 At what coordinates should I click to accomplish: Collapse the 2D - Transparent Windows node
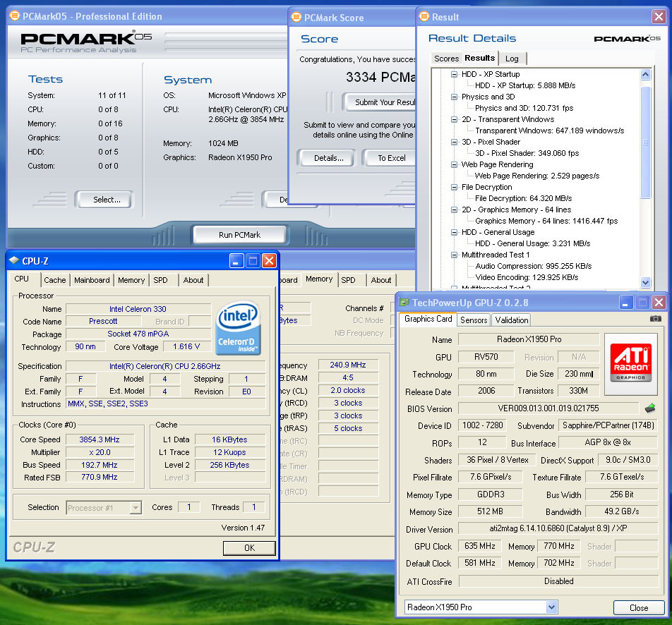[454, 119]
